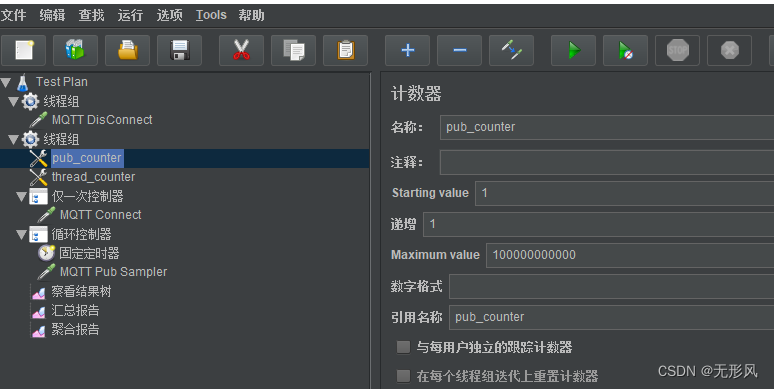The height and width of the screenshot is (389, 774).
Task: Click the Stop sign toolbar icon
Action: pyautogui.click(x=677, y=50)
